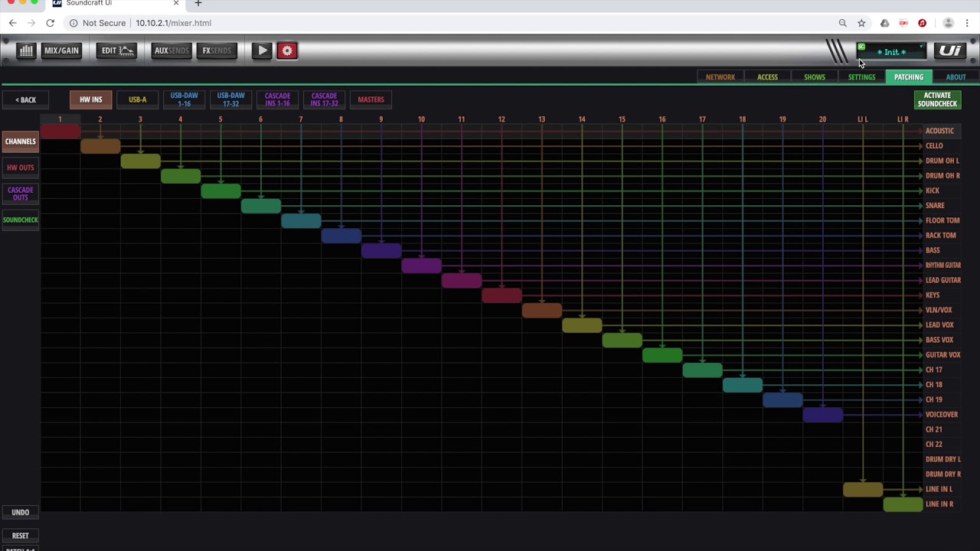Switch to FX SENDS view
This screenshot has height=551, width=980.
point(217,51)
